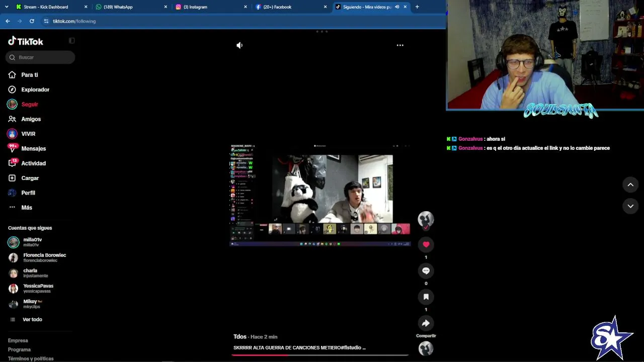Close the TikTok Siguiendo tab

click(x=405, y=7)
